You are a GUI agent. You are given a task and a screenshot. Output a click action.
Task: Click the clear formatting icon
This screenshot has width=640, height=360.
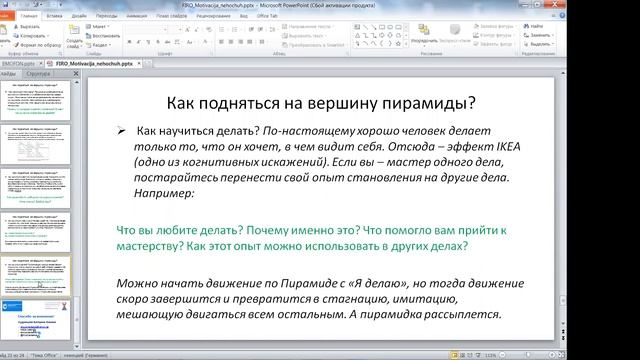tap(209, 29)
